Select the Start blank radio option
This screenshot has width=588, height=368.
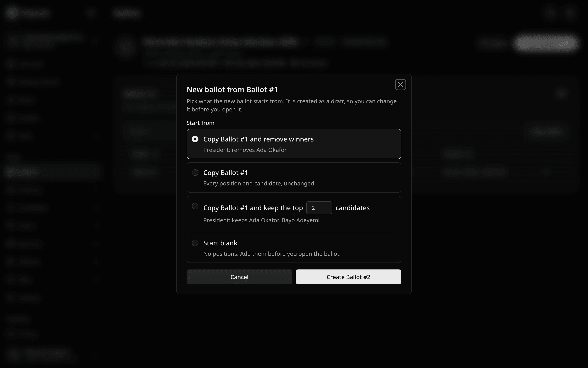[x=195, y=243]
